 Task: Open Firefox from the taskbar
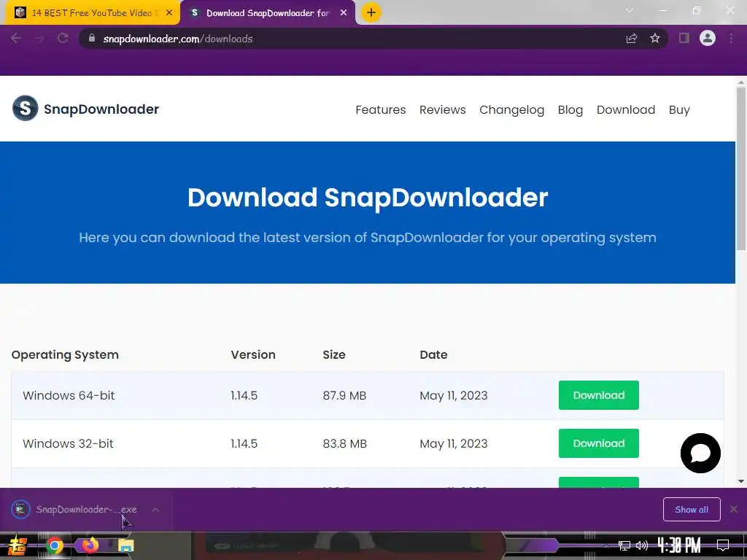coord(90,545)
